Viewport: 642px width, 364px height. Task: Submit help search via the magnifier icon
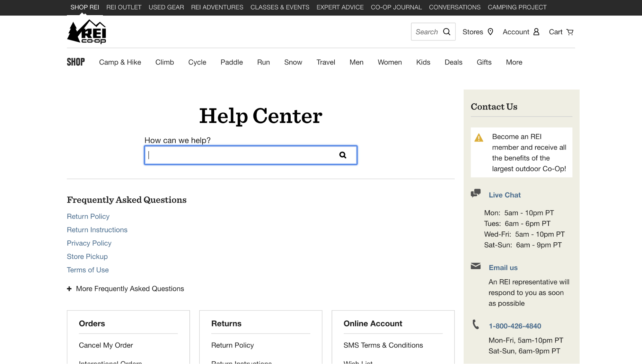[343, 155]
